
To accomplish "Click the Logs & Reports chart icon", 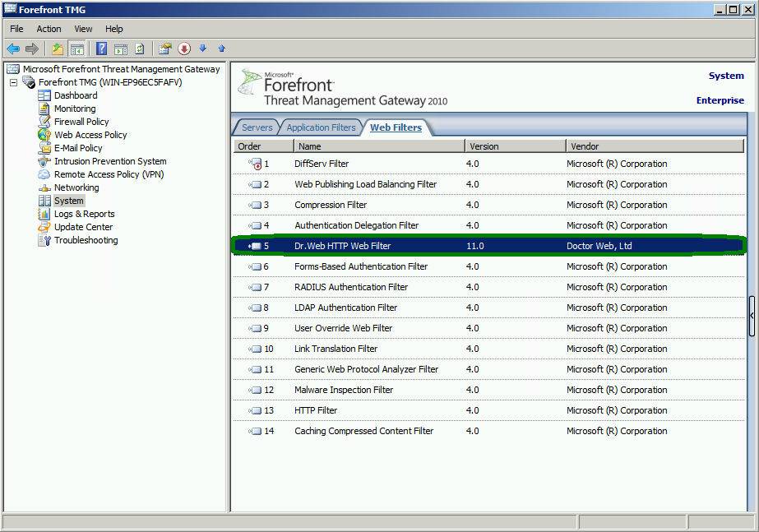I will (x=44, y=214).
